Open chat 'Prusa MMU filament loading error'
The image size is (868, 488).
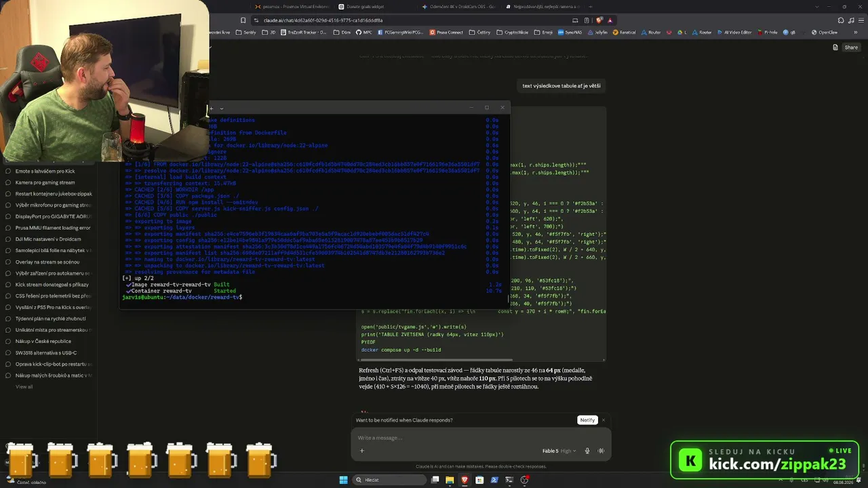pos(49,228)
